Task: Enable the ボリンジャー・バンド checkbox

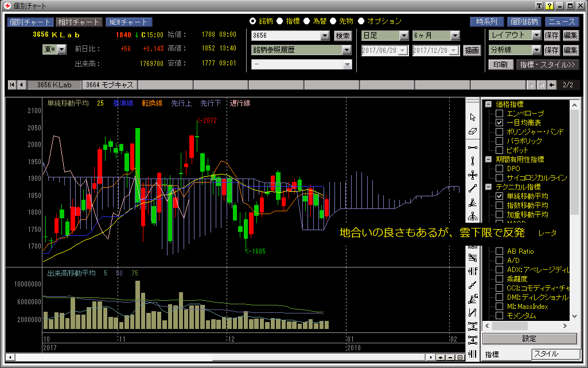Action: pyautogui.click(x=499, y=132)
